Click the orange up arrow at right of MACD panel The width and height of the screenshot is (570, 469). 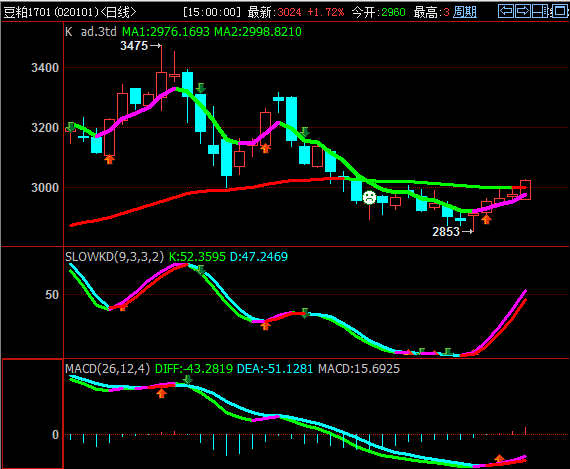(499, 458)
